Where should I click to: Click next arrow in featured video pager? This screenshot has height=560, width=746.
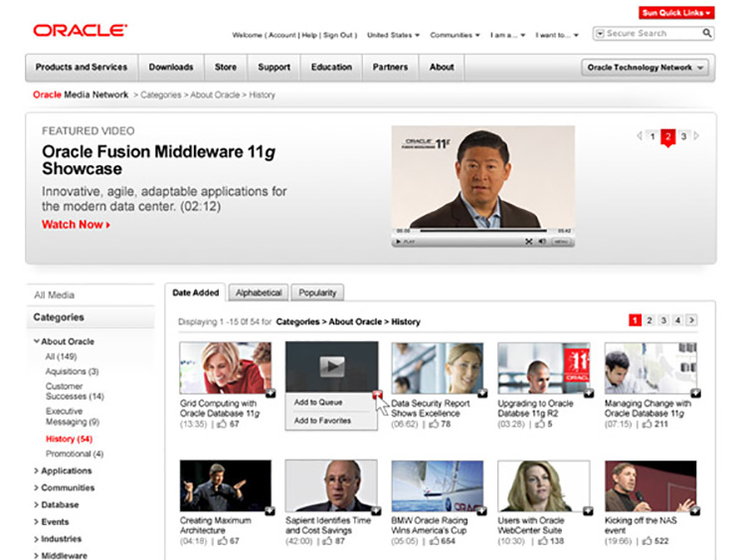coord(697,136)
